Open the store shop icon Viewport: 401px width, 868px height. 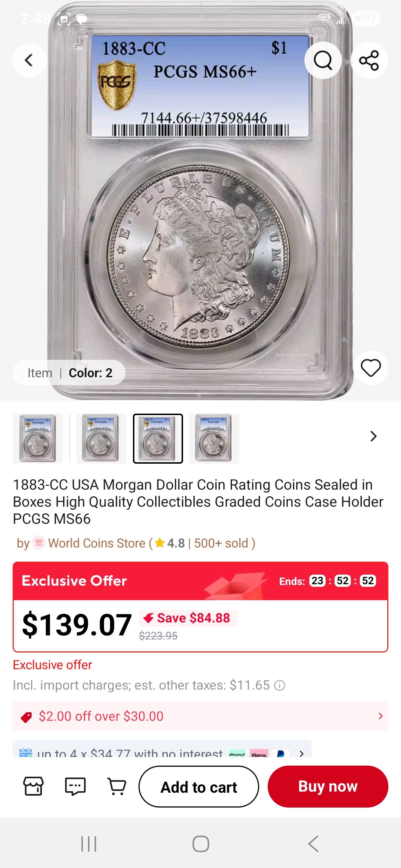(x=33, y=786)
